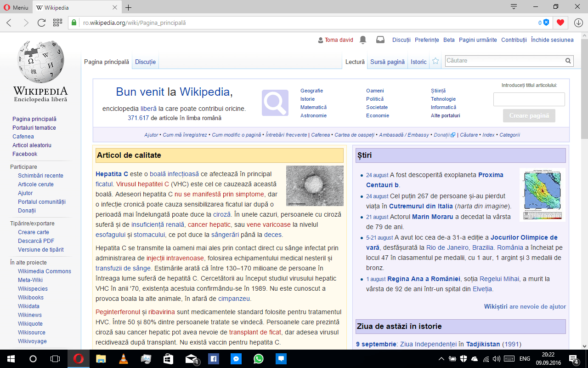Select the Lectură tab
The height and width of the screenshot is (368, 588).
(x=355, y=62)
